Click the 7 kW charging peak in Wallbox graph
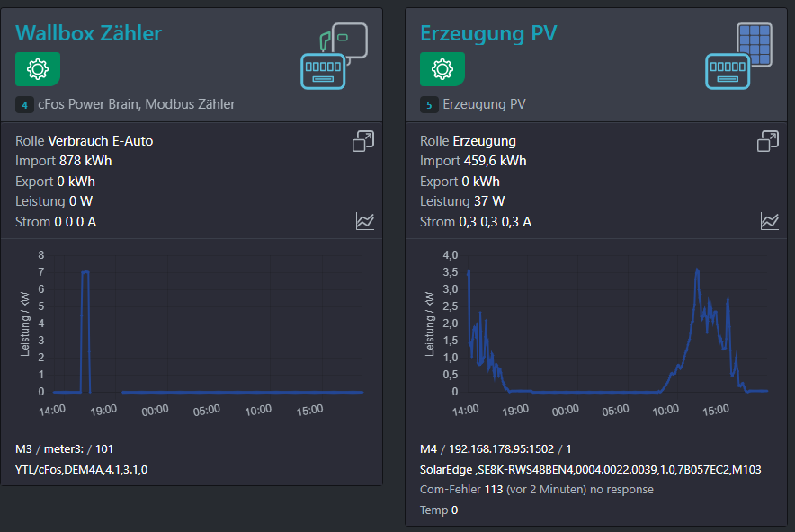The height and width of the screenshot is (532, 795). (85, 272)
